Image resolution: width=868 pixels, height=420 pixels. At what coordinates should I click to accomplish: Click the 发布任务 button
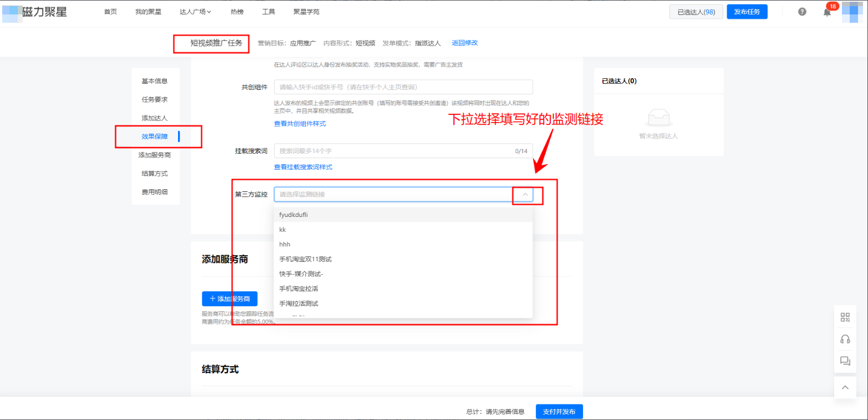(747, 12)
